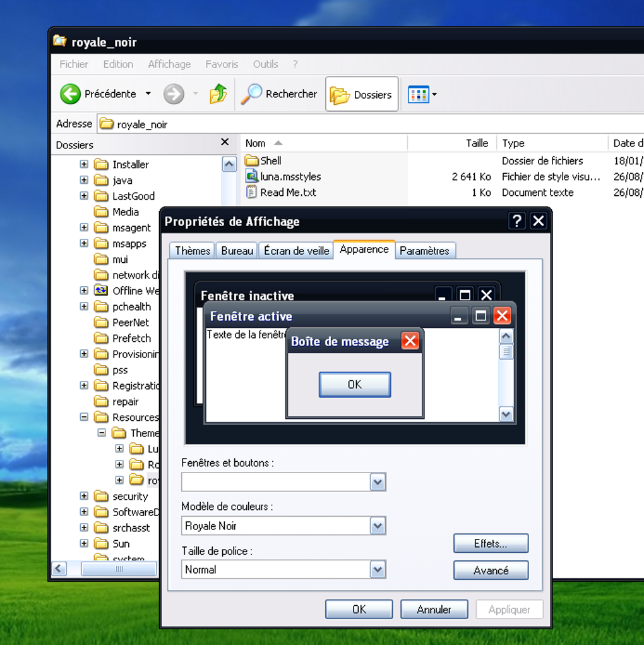Image resolution: width=644 pixels, height=645 pixels.
Task: Expand the Installer folder tree node
Action: pyautogui.click(x=84, y=164)
